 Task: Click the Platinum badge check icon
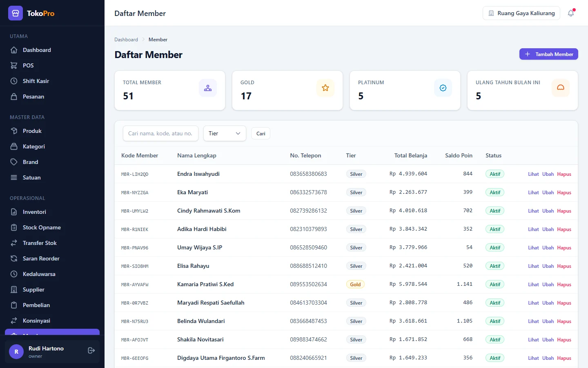coord(443,88)
